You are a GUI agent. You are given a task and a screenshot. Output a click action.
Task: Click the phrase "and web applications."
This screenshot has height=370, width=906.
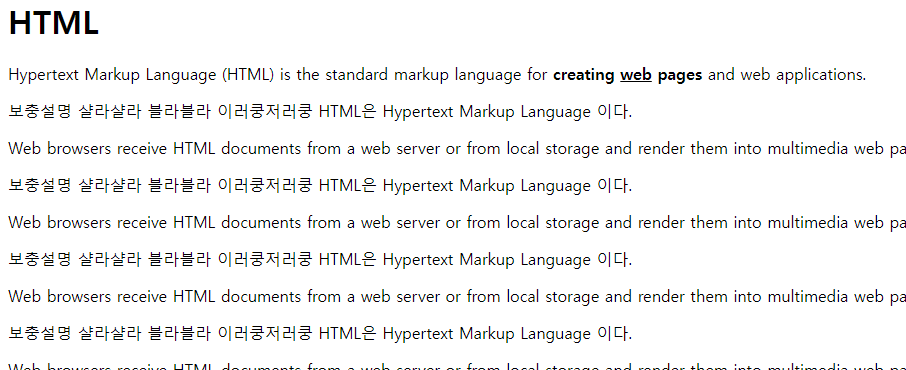point(787,75)
